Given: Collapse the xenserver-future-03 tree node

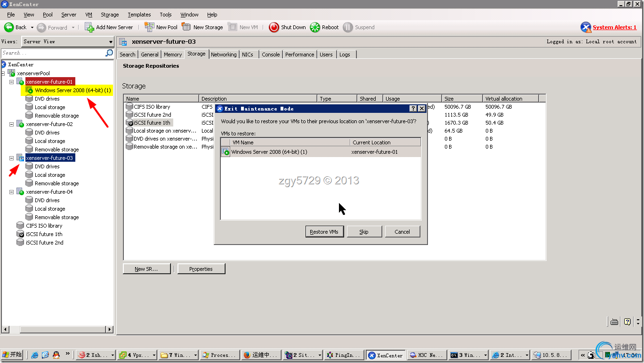Looking at the screenshot, I should point(12,158).
